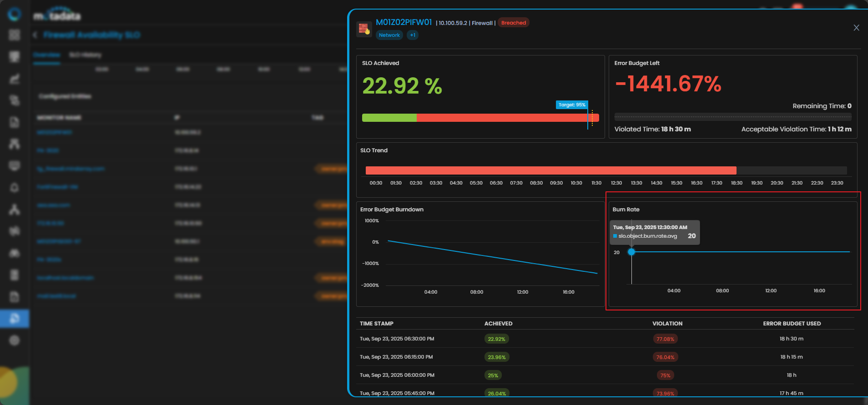Close the M01Z02PIFW01 detail panel
868x405 pixels.
pyautogui.click(x=856, y=28)
